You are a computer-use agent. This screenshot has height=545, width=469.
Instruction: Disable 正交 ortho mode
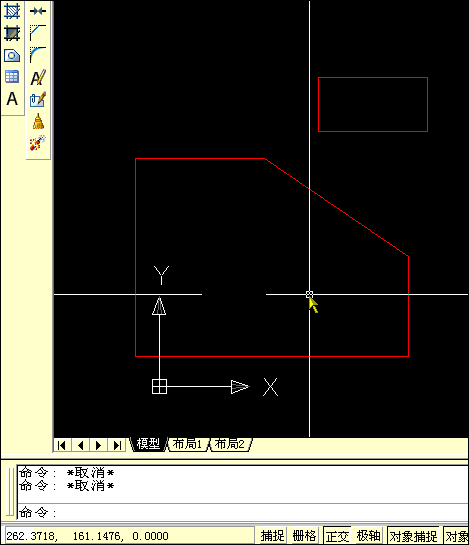click(x=337, y=536)
